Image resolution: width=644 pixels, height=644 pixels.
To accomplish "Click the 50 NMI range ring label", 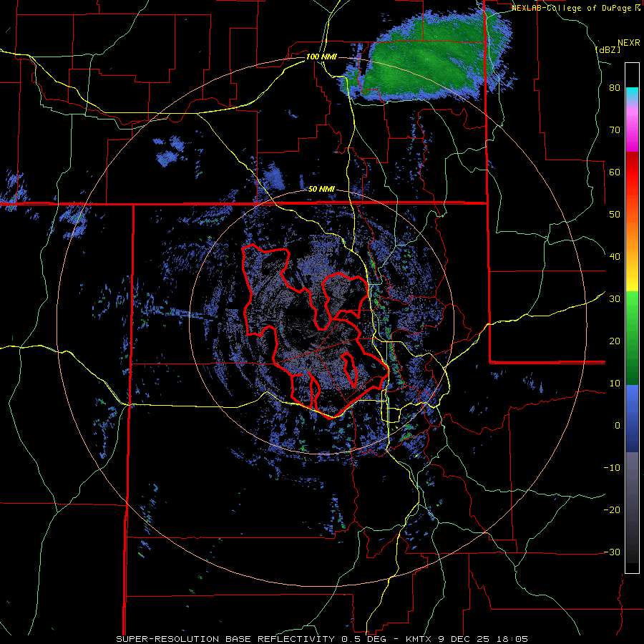I will tap(321, 190).
